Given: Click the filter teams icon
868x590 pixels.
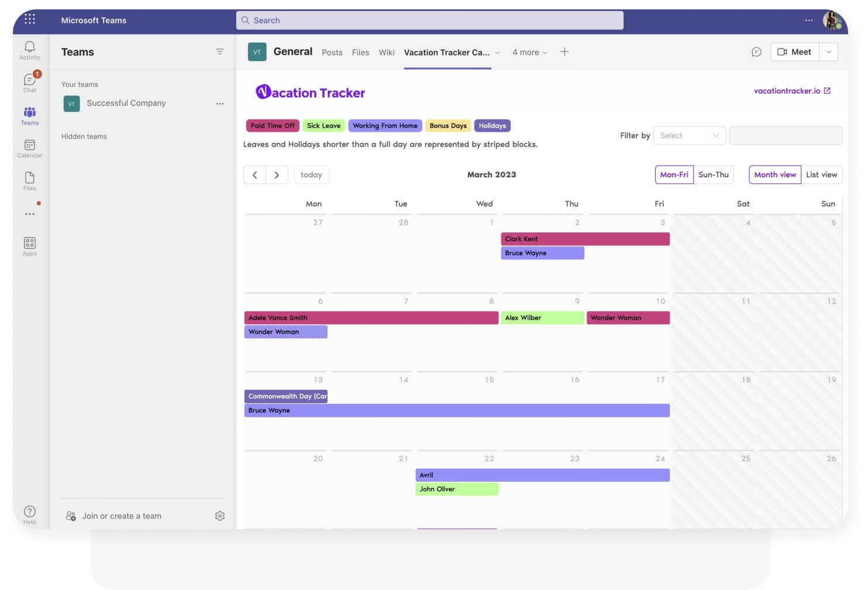Looking at the screenshot, I should click(x=220, y=52).
